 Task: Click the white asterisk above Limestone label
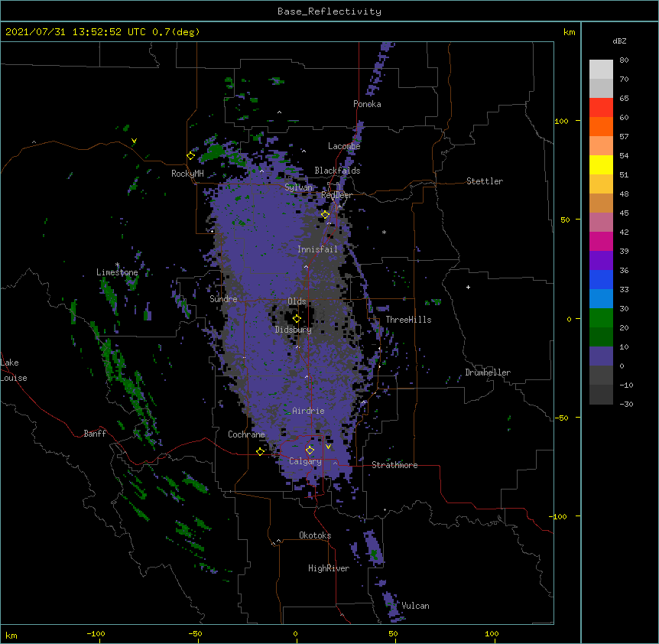click(117, 265)
